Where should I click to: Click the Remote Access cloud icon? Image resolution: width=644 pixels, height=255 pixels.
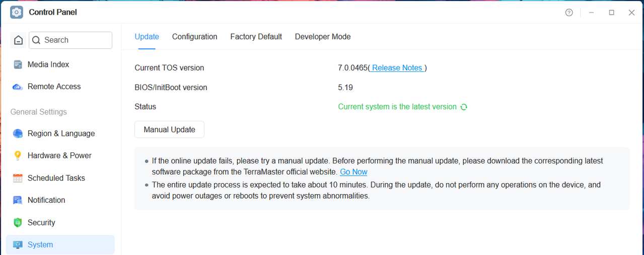[18, 87]
